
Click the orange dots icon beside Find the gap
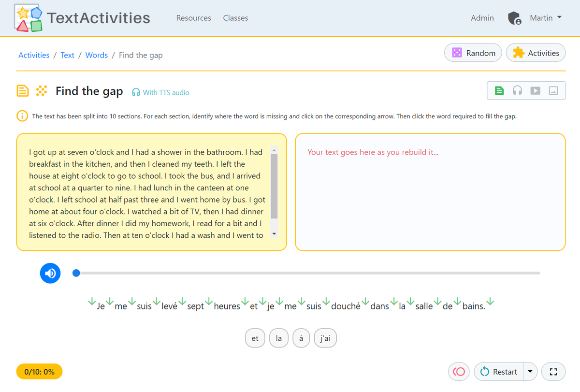point(42,90)
